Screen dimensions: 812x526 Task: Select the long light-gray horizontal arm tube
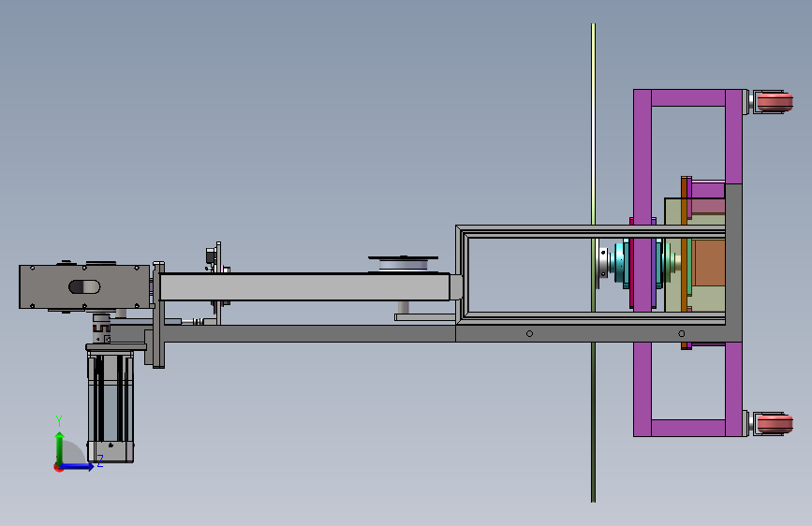[x=304, y=286]
